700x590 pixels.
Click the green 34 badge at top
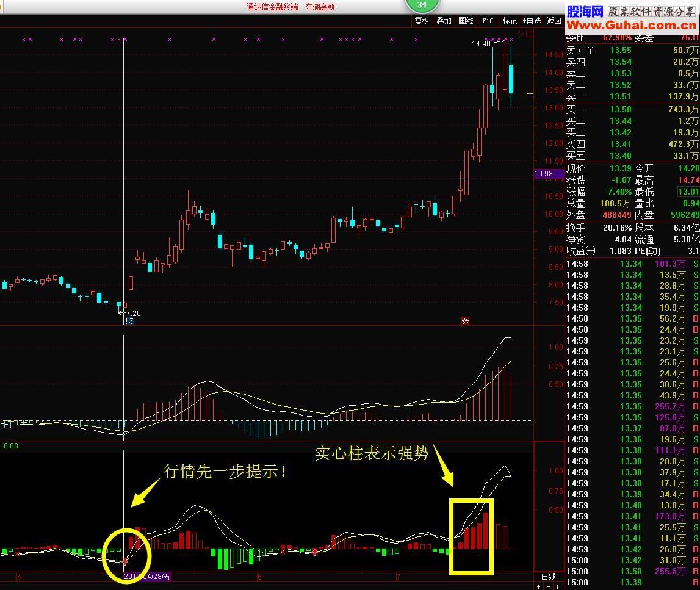point(422,5)
